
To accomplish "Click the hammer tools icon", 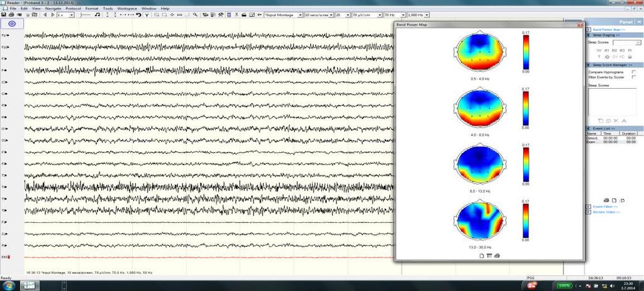I will pos(221,15).
